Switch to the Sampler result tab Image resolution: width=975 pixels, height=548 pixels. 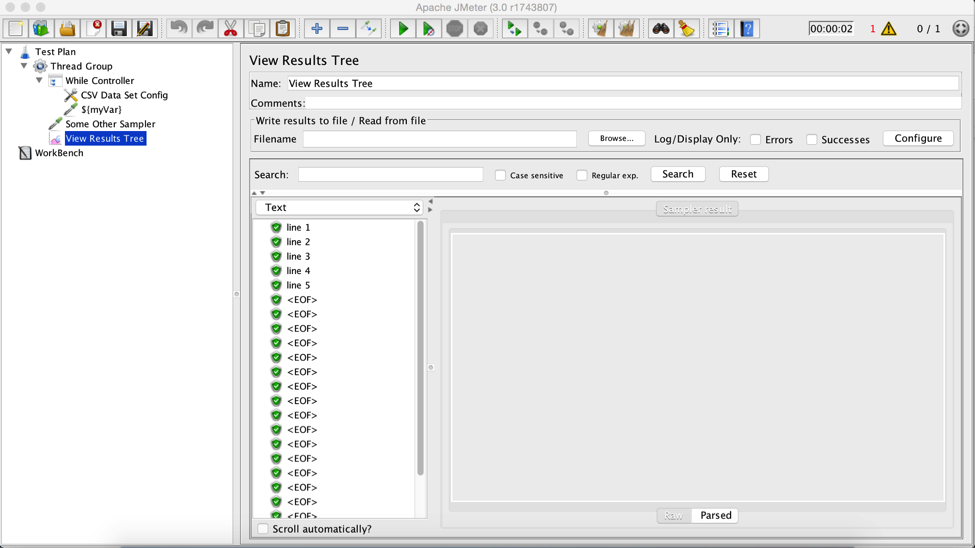pos(697,209)
